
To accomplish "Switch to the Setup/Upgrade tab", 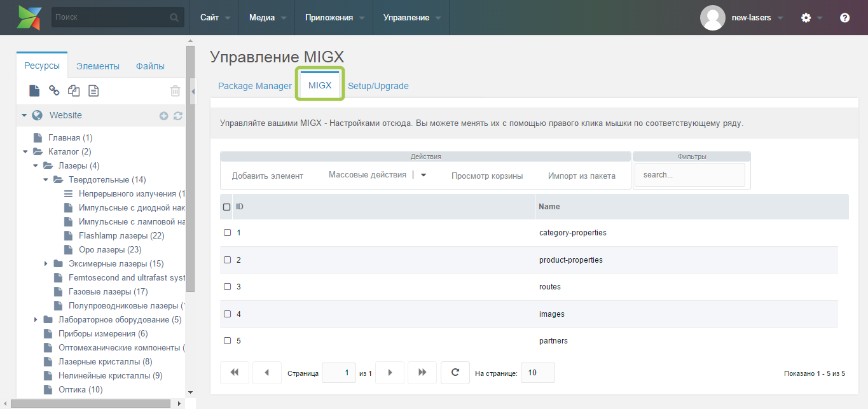I will click(378, 86).
